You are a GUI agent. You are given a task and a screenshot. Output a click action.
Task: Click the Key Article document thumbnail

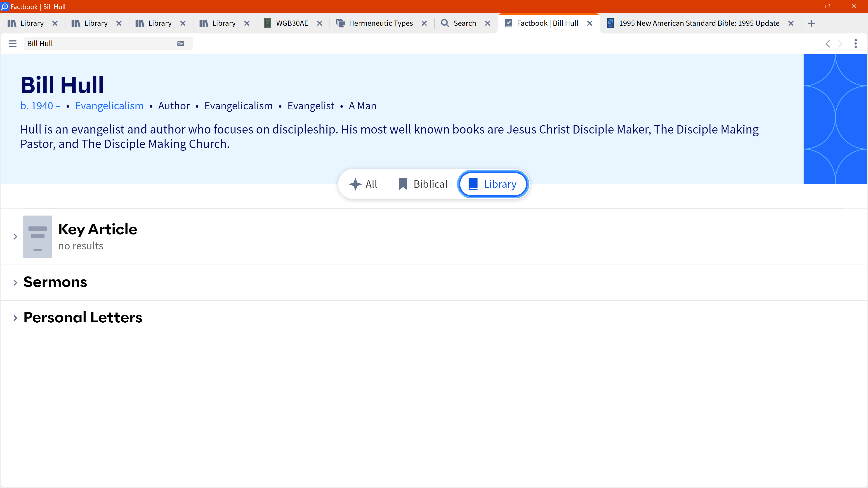coord(37,237)
